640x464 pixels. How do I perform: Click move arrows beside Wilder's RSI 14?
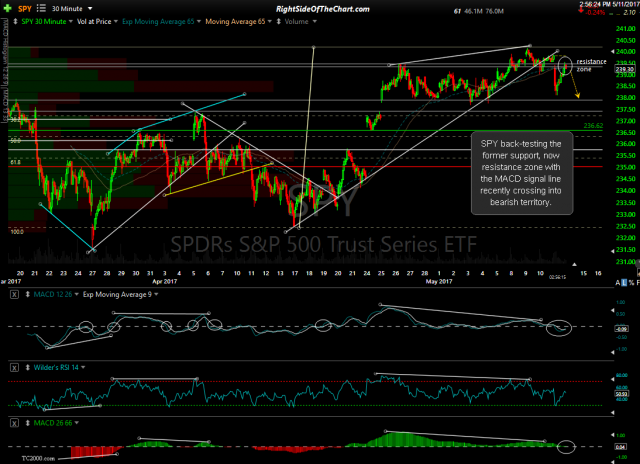pos(28,367)
